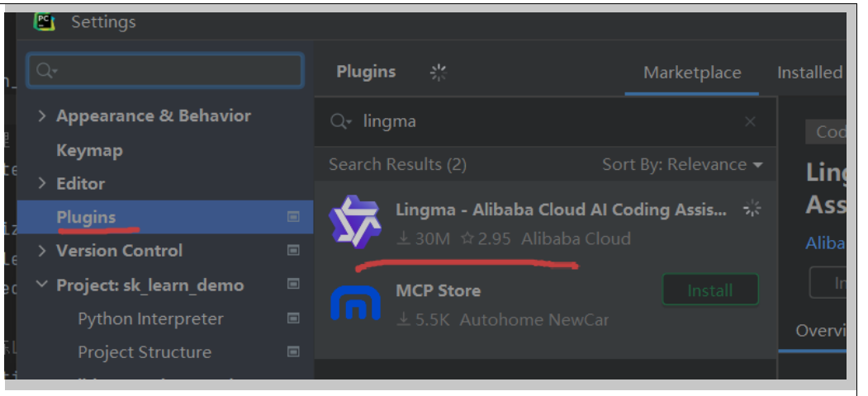Click the Lingma plugin logo icon
The image size is (868, 396).
tap(355, 221)
